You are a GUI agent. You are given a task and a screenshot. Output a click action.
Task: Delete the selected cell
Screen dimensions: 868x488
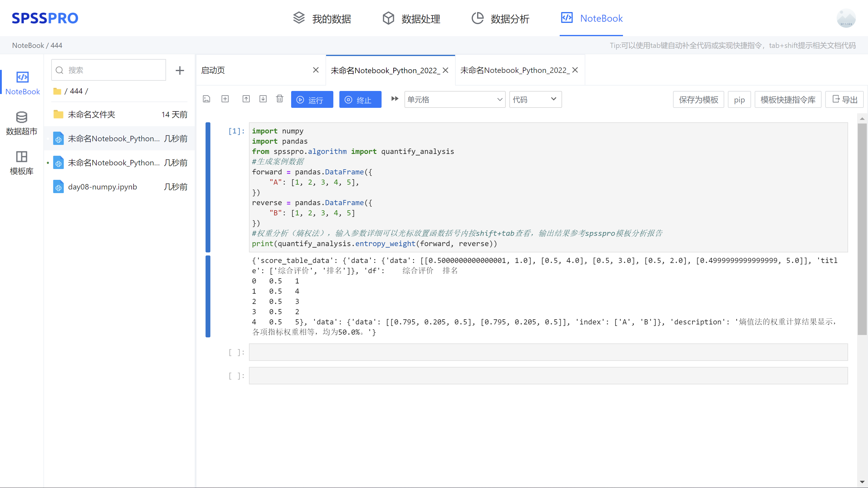pos(280,99)
